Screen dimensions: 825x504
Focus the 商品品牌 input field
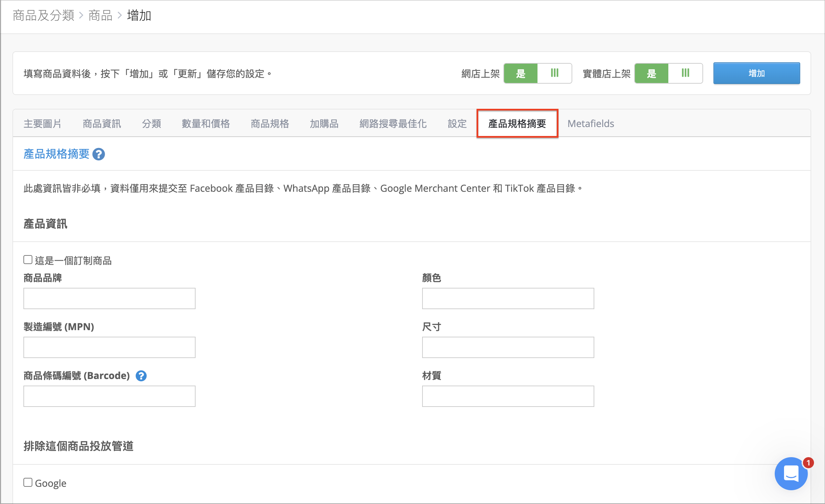tap(109, 298)
